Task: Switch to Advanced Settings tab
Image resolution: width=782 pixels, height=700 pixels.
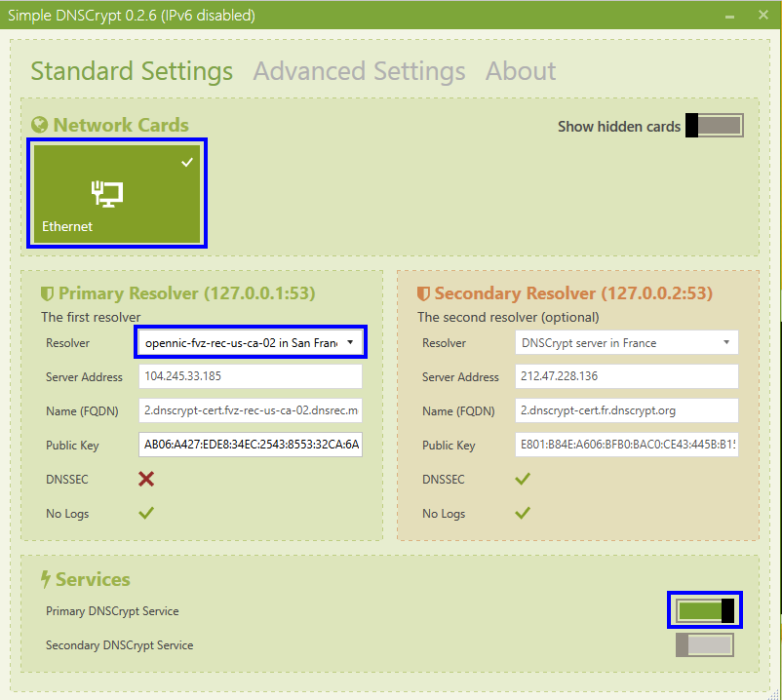Action: (x=359, y=71)
